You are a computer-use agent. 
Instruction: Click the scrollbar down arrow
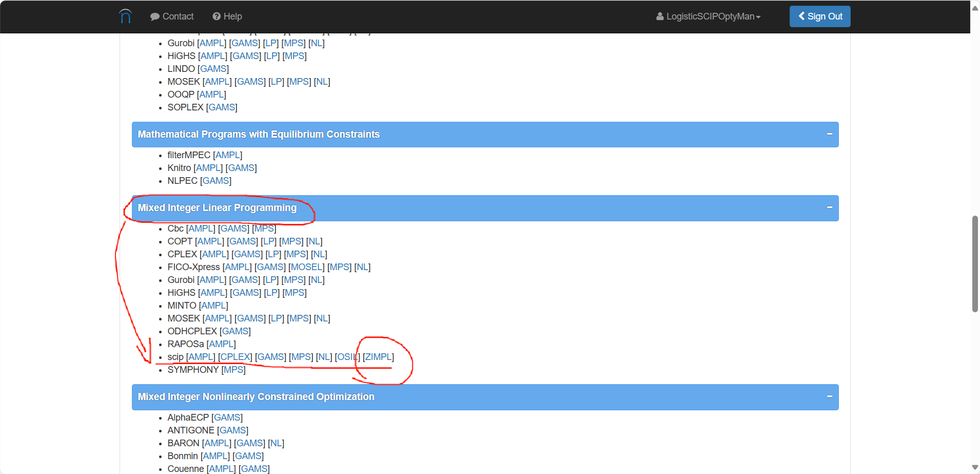click(x=975, y=467)
